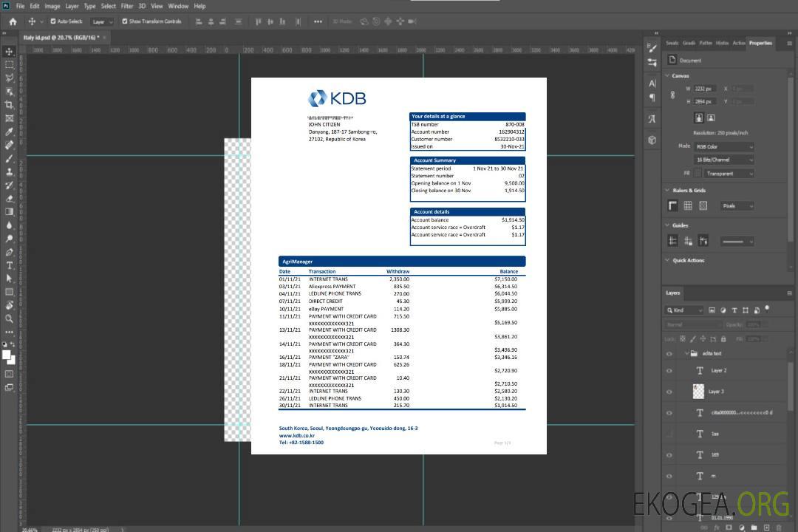Open the Mode RGB Color dropdown
This screenshot has width=798, height=532.
click(724, 146)
